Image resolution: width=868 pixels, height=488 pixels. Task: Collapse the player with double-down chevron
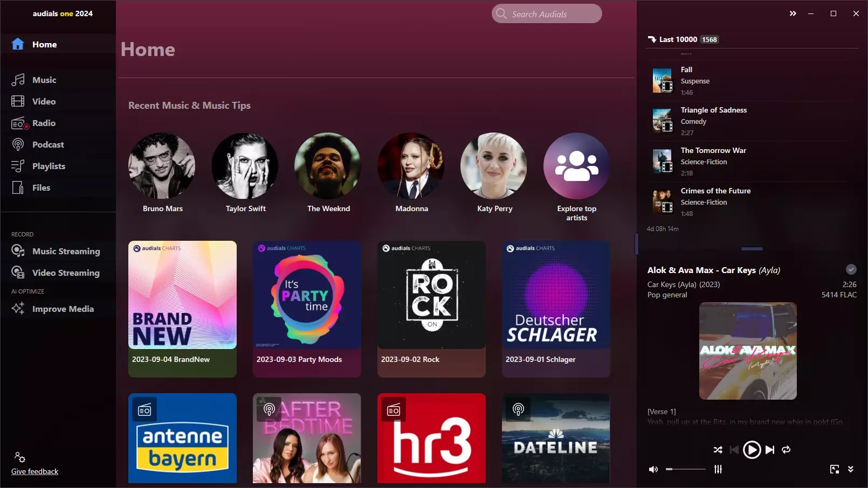851,469
